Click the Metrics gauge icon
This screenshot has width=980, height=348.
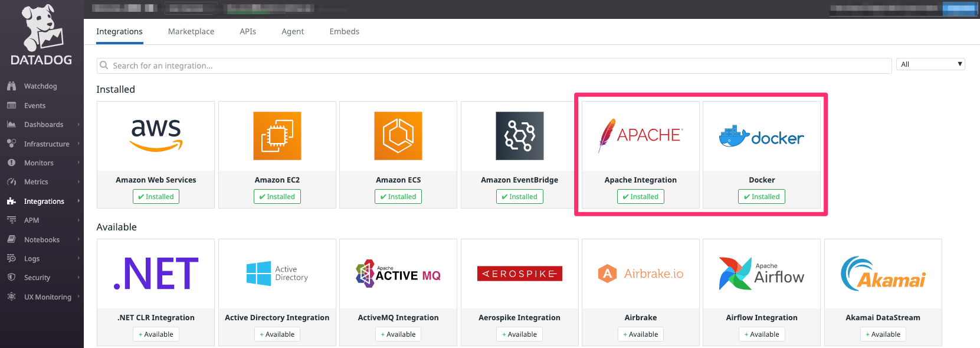pos(11,182)
